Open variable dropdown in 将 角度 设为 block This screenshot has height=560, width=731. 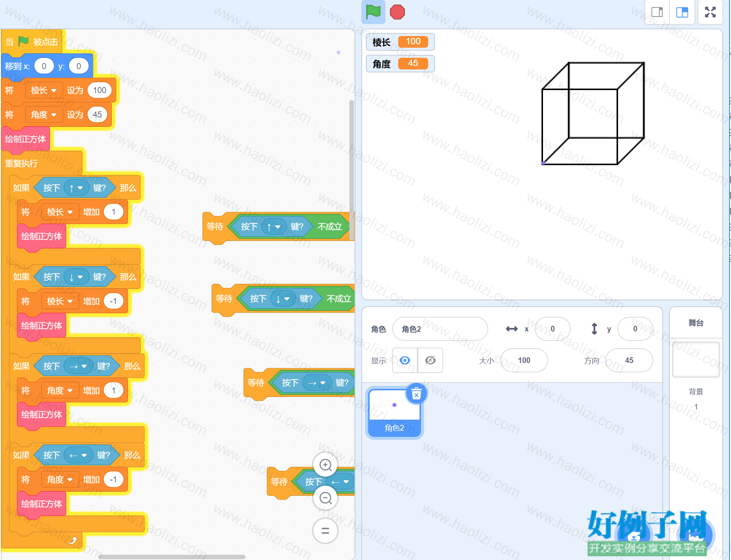[x=44, y=115]
